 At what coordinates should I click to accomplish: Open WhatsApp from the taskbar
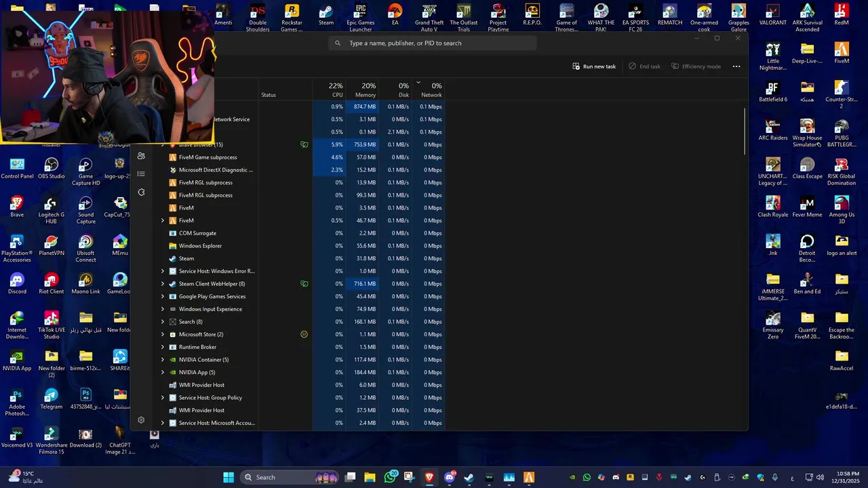click(390, 477)
